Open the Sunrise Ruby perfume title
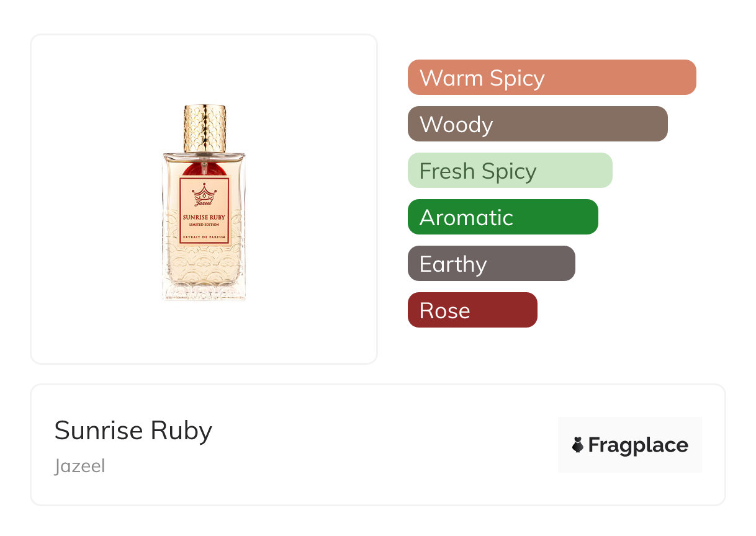Image resolution: width=756 pixels, height=536 pixels. pyautogui.click(x=133, y=431)
